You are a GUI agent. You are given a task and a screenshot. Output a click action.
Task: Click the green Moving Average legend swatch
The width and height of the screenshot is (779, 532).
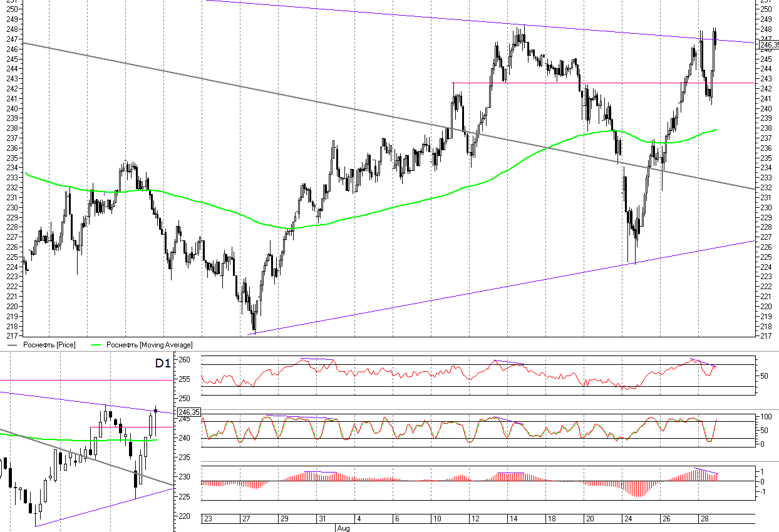96,345
